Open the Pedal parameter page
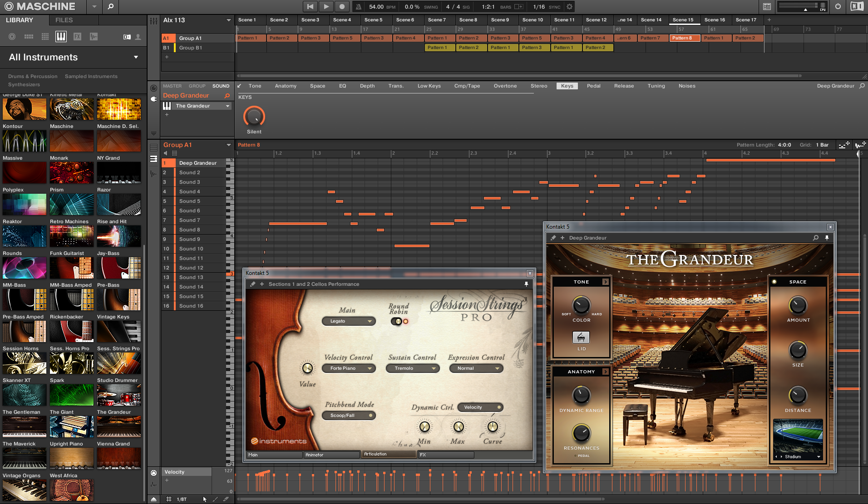868x504 pixels. pyautogui.click(x=593, y=86)
